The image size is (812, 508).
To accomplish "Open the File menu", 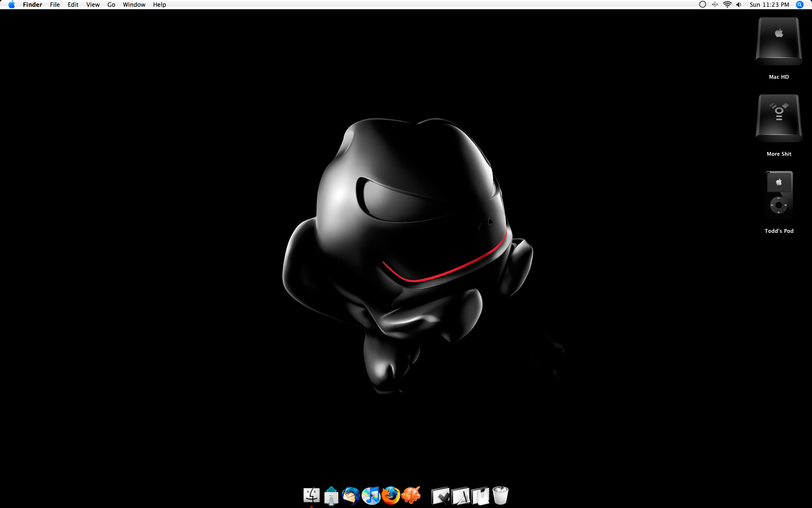I will pos(55,5).
